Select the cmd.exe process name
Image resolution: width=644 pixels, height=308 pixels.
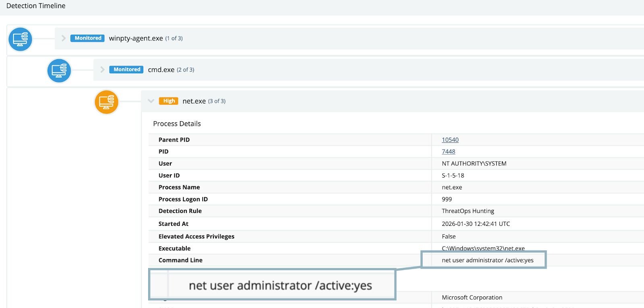[161, 70]
